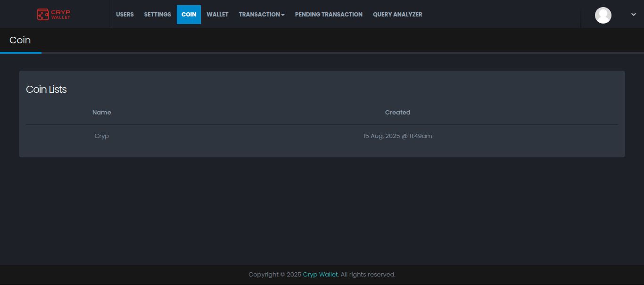The height and width of the screenshot is (285, 644).
Task: Expand the profile chevron dropdown
Action: pos(634,15)
